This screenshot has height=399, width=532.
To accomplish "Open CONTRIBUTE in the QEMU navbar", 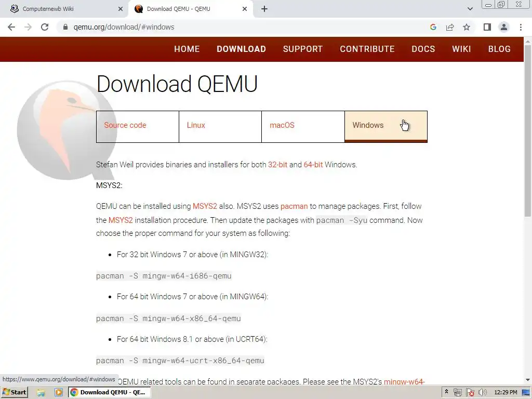I will click(367, 49).
